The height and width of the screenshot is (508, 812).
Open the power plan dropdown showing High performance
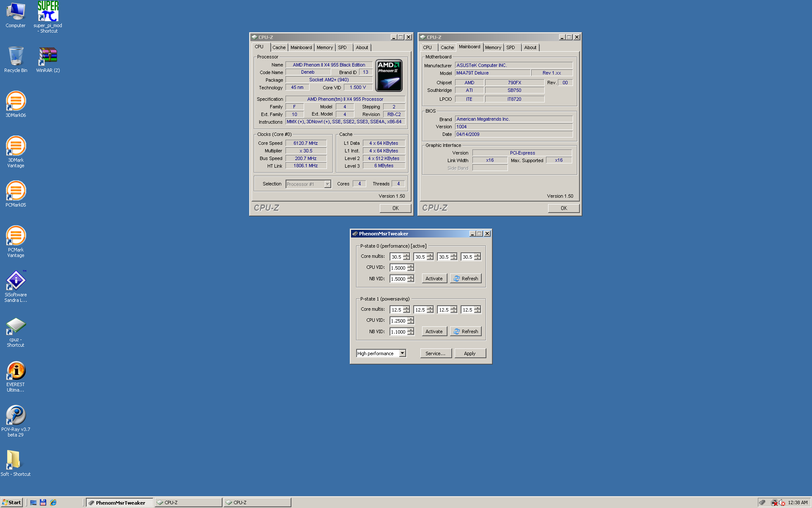(x=403, y=353)
